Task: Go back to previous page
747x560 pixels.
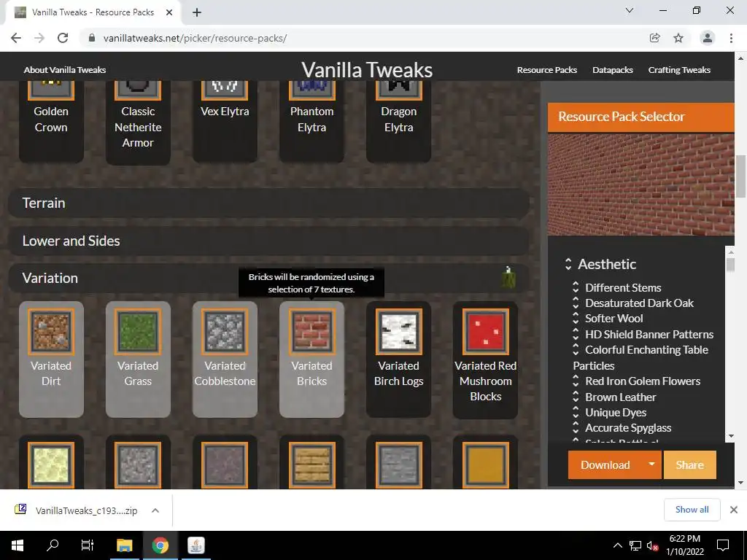Action: click(x=16, y=38)
